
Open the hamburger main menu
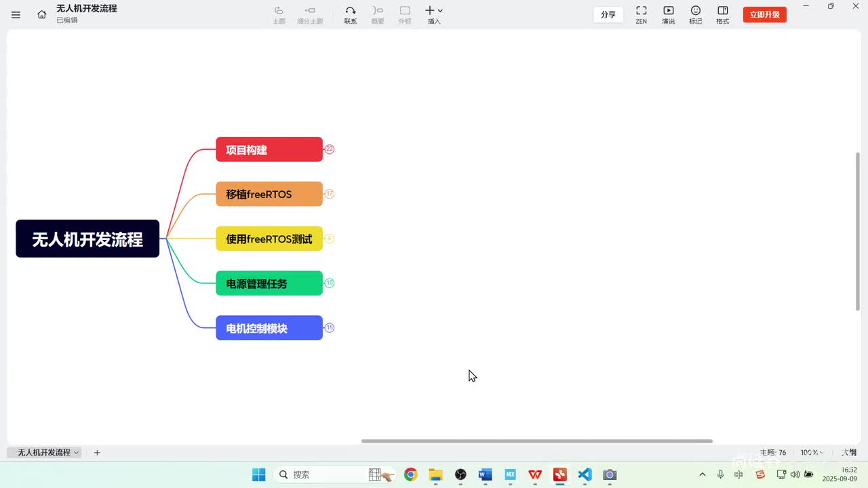coord(16,14)
